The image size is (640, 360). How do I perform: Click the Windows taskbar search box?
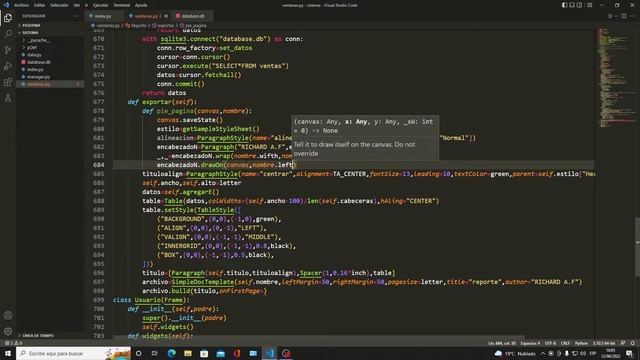(x=73, y=353)
